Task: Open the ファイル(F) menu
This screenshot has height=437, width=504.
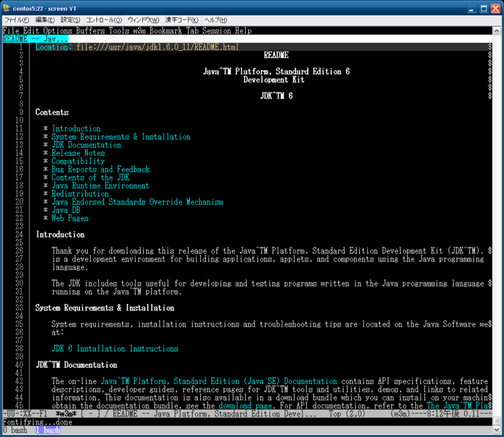Action: (17, 20)
